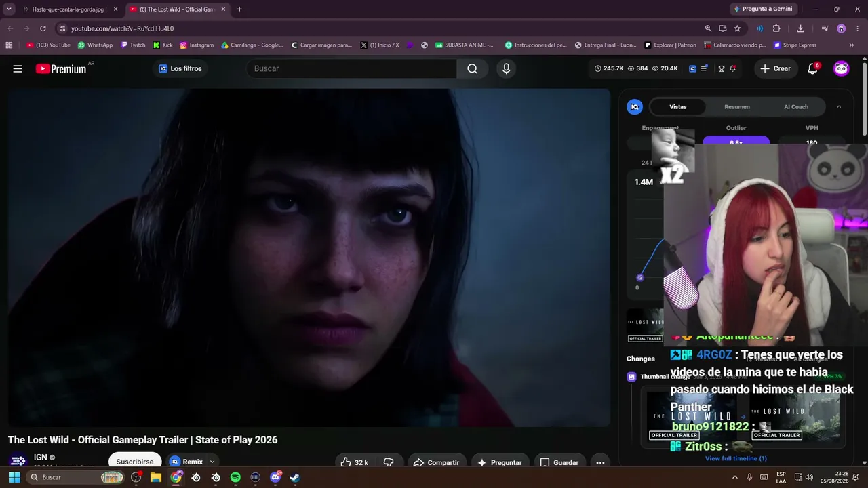Bookmark this page with the star
The width and height of the screenshot is (868, 488).
(x=737, y=28)
